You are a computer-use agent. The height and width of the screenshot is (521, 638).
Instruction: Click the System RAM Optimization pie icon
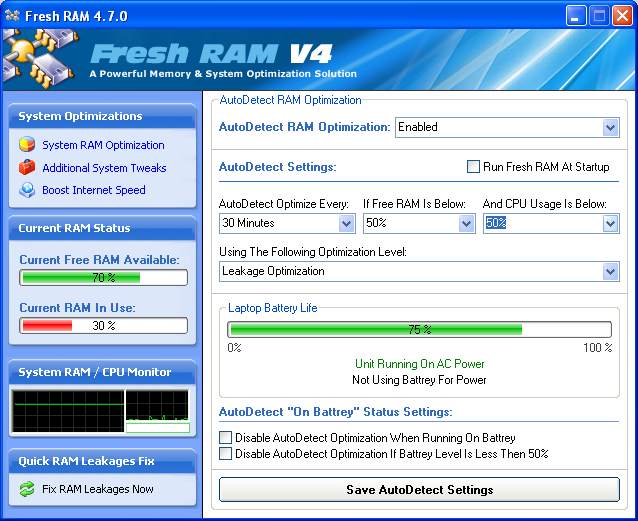tap(27, 144)
